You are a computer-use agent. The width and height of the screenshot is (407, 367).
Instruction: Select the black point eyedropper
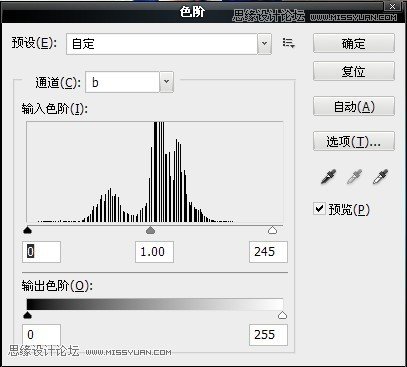(328, 176)
